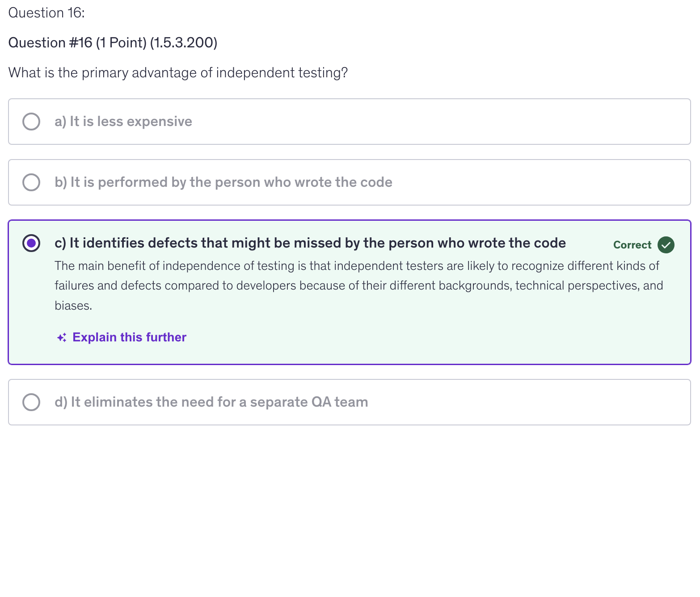
Task: Click empty space in option d's card
Action: 527,402
